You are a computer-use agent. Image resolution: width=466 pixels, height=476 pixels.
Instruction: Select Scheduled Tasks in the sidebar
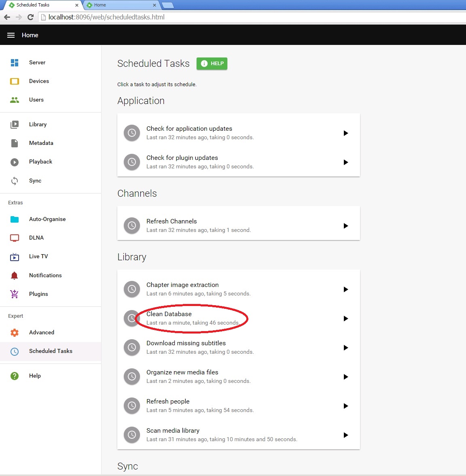click(x=50, y=351)
